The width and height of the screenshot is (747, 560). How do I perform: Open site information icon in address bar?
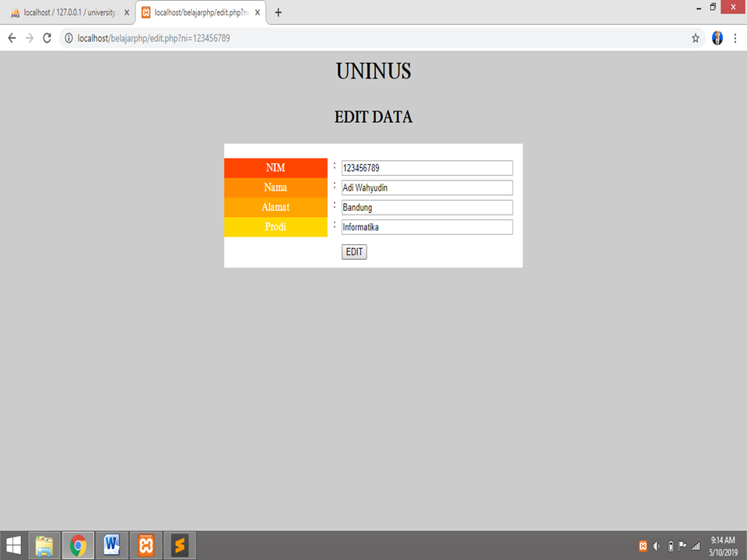(x=68, y=38)
